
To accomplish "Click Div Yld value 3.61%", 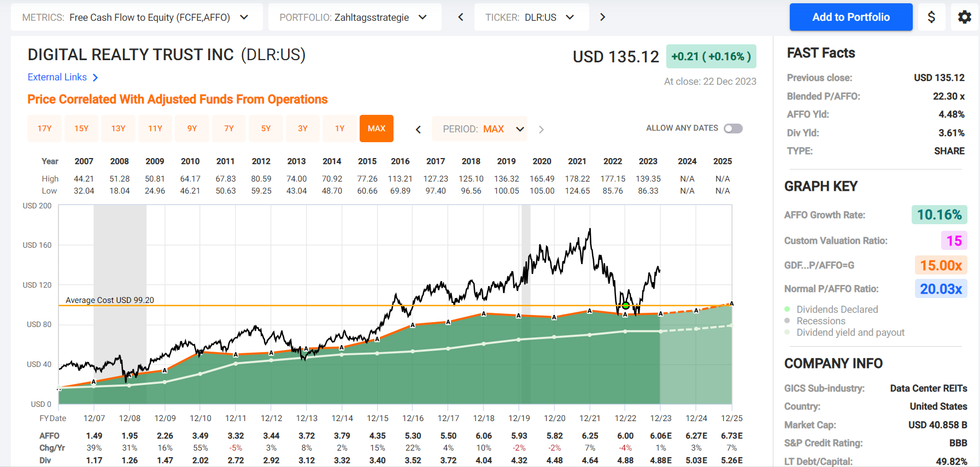I will coord(952,133).
